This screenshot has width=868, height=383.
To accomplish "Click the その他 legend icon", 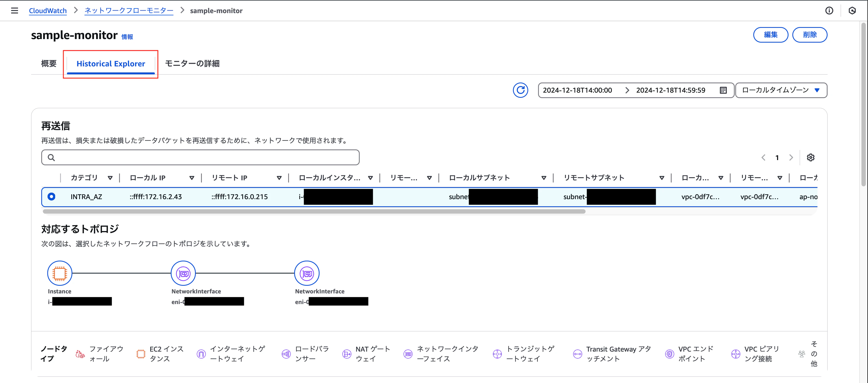I will point(802,354).
